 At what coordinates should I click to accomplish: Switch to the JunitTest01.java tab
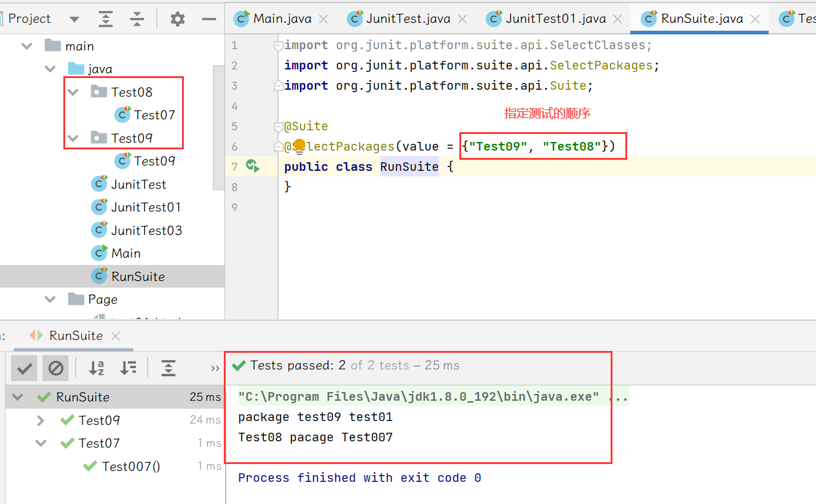(555, 18)
